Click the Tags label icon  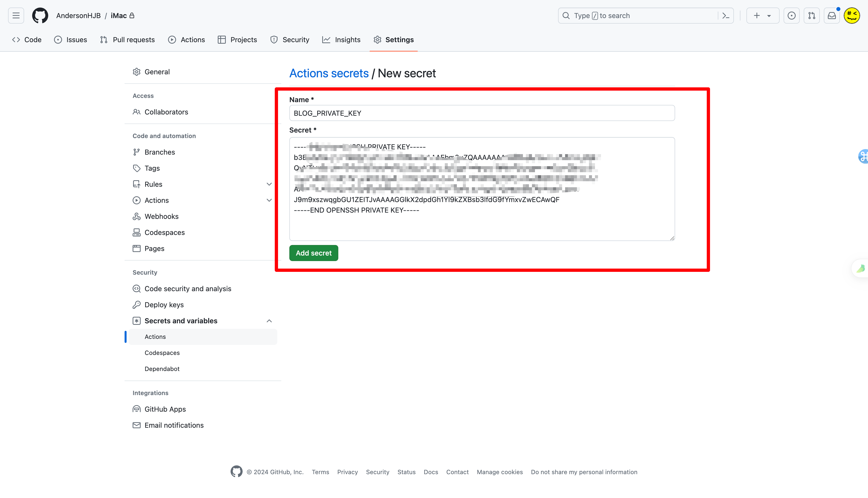click(x=137, y=168)
